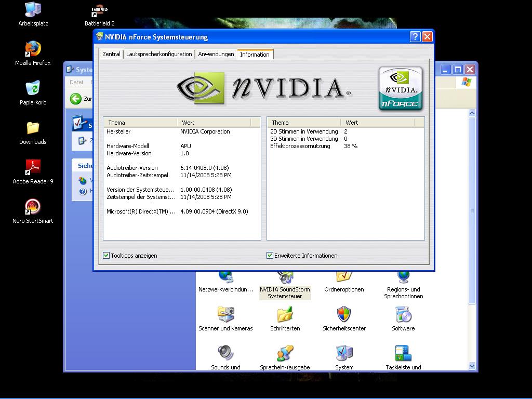532x399 pixels.
Task: Click the help question-mark button in nForce title bar
Action: click(x=415, y=37)
